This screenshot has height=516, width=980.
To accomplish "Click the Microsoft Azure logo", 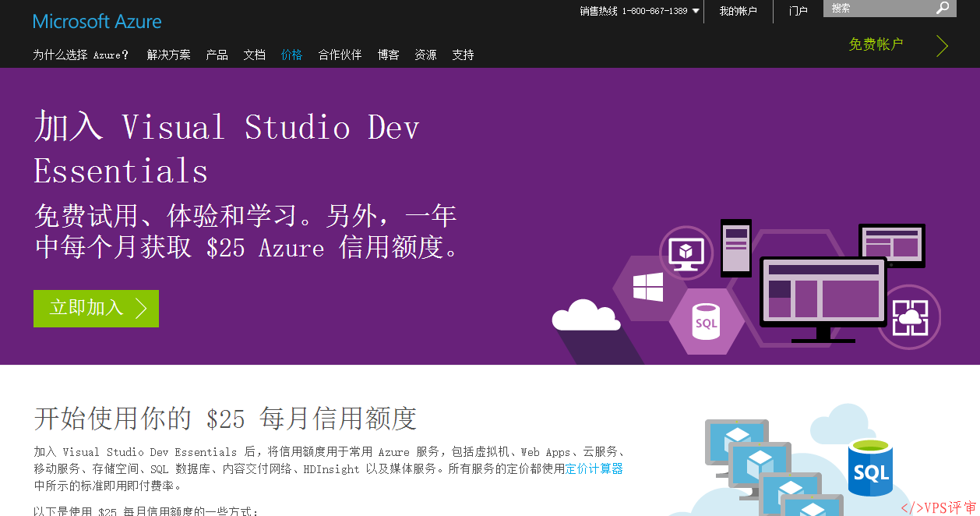I will click(97, 22).
